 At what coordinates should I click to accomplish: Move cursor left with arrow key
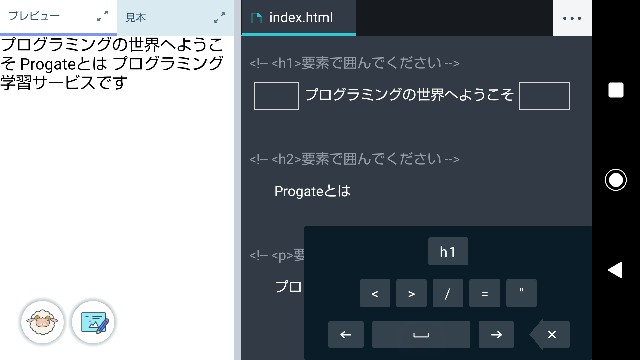(346, 335)
